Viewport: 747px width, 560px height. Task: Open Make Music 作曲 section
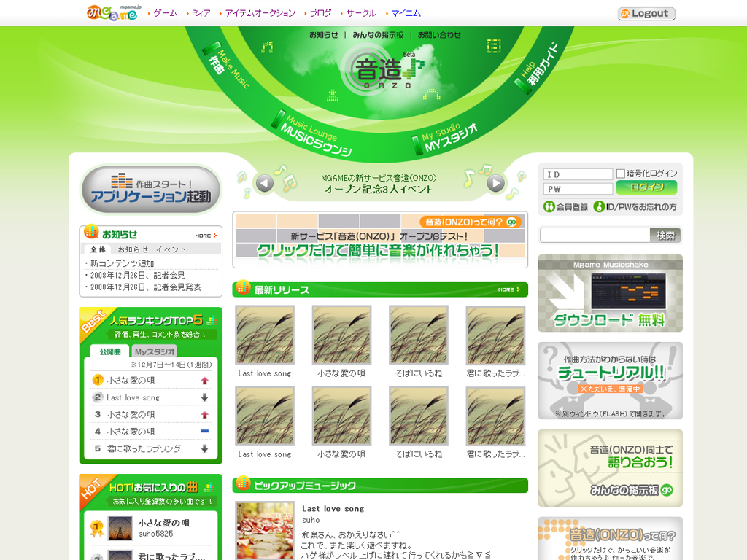(225, 65)
